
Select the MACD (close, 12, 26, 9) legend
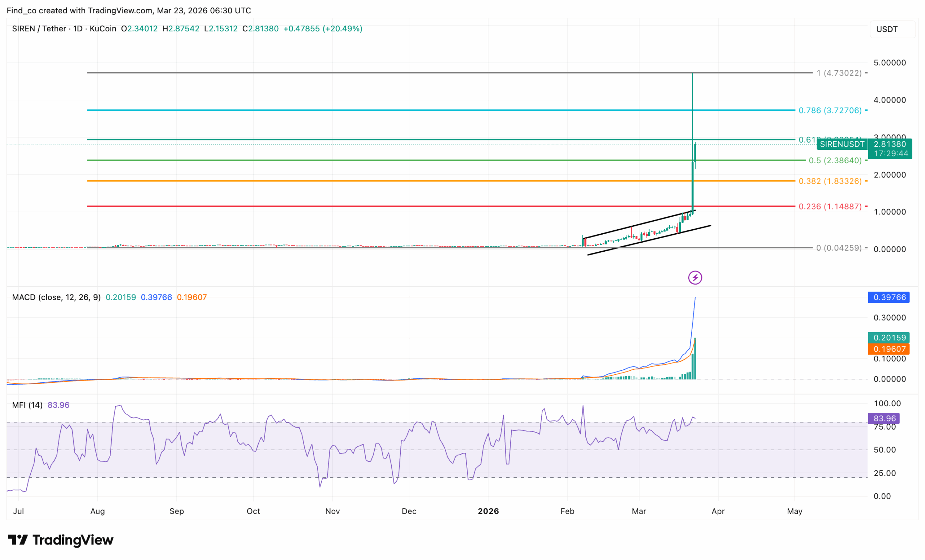click(56, 297)
